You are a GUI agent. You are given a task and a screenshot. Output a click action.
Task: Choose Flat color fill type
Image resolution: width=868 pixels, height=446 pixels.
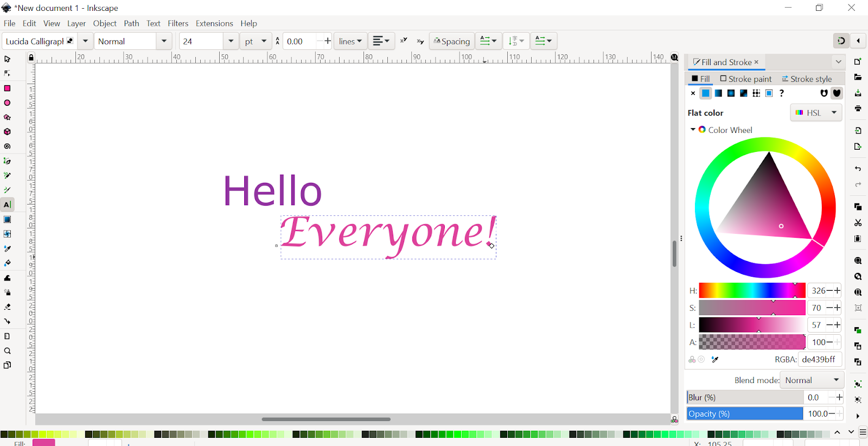705,93
